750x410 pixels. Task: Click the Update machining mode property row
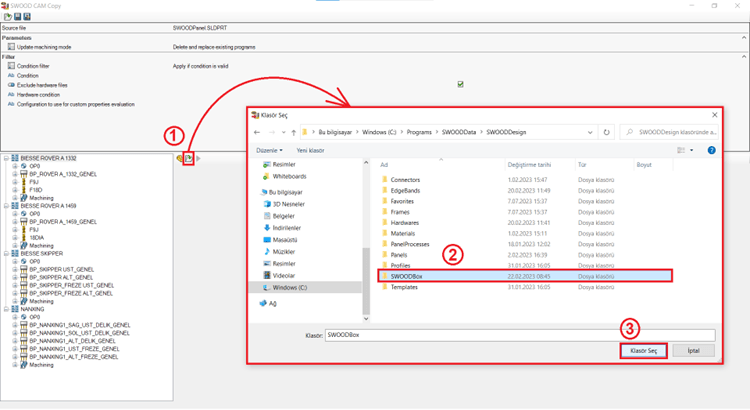(373, 47)
